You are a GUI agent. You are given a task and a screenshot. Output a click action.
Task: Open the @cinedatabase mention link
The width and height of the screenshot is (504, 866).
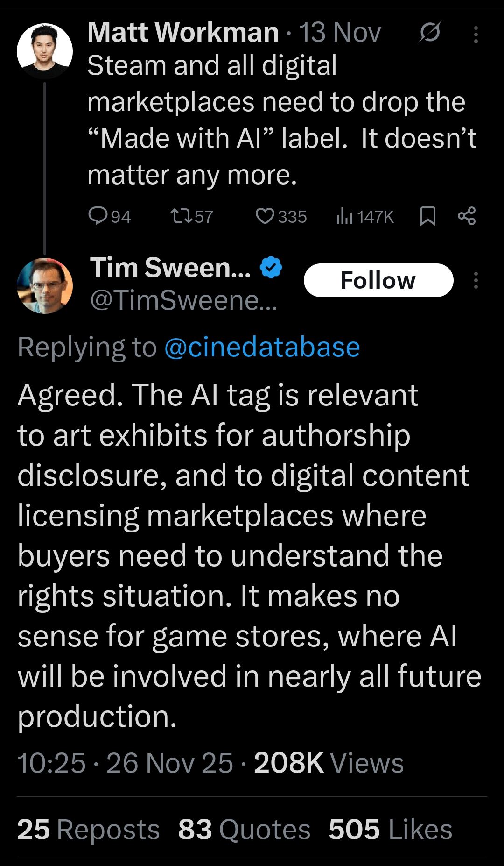pyautogui.click(x=262, y=348)
